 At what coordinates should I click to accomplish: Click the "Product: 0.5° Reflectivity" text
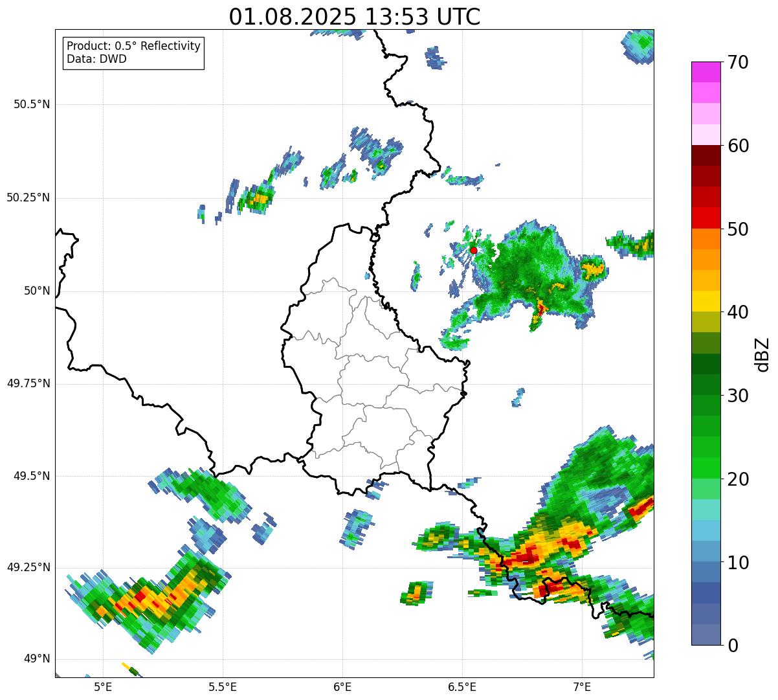tap(133, 46)
